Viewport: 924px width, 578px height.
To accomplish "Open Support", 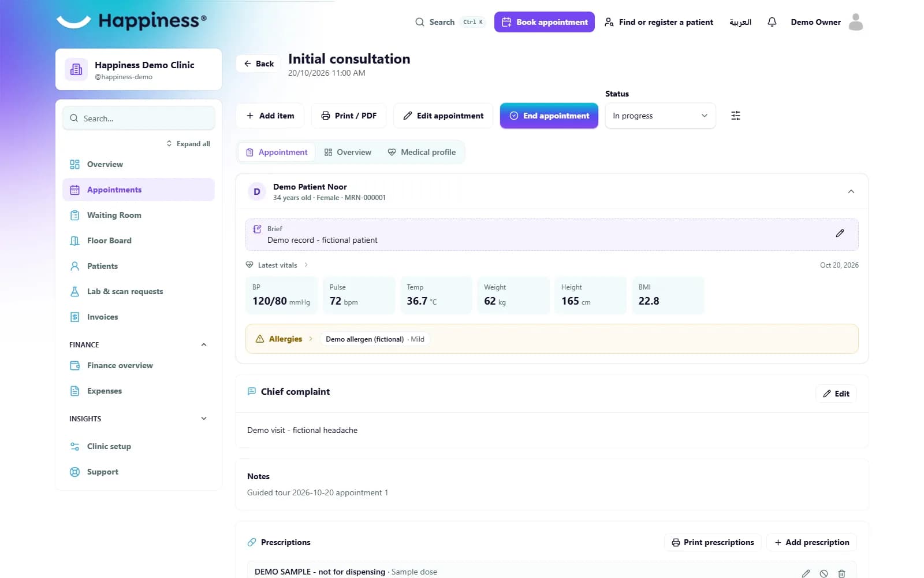I will pyautogui.click(x=139, y=472).
